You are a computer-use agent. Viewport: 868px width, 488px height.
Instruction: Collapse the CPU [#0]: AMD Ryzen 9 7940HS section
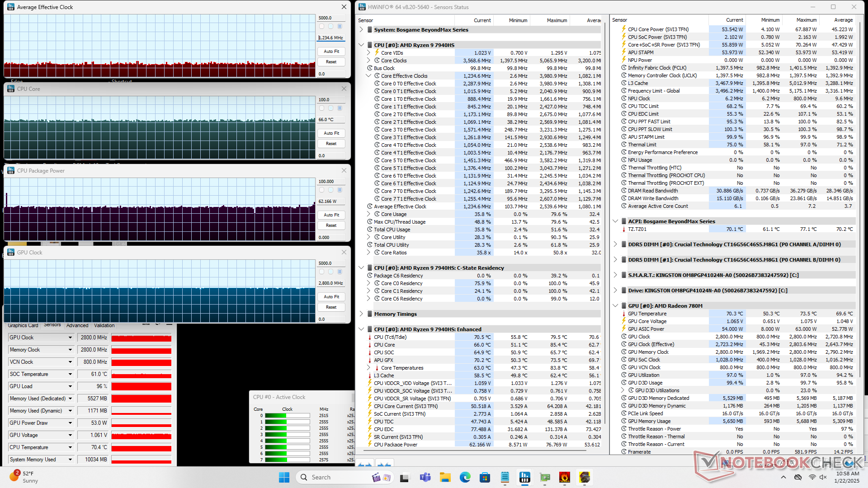coord(361,45)
